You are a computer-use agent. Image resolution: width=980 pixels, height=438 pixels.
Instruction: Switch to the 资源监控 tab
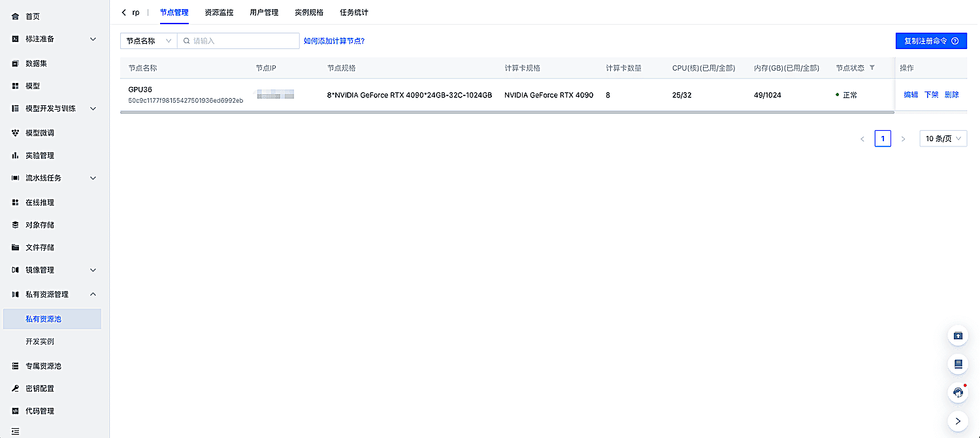coord(219,12)
